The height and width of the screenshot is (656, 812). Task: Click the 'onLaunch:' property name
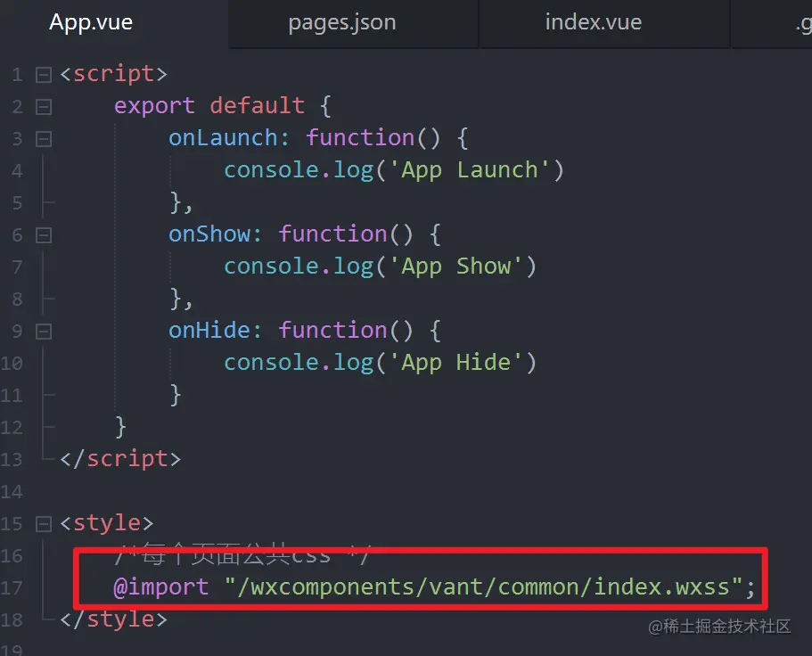point(229,138)
